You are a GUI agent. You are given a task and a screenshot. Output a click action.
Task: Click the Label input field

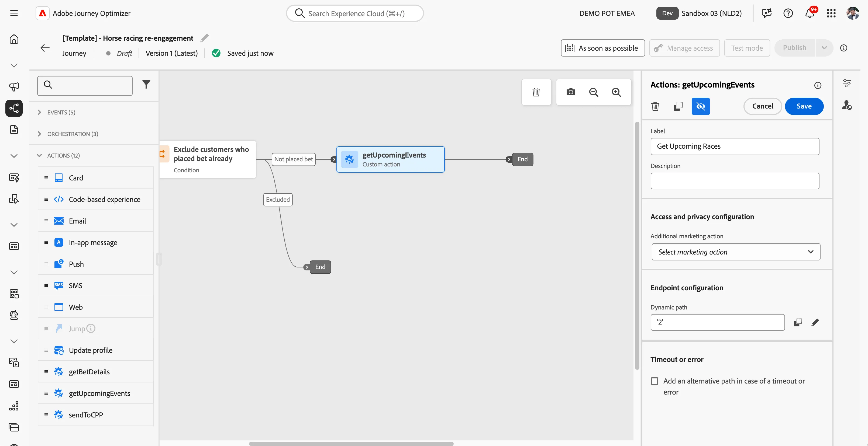(x=735, y=147)
